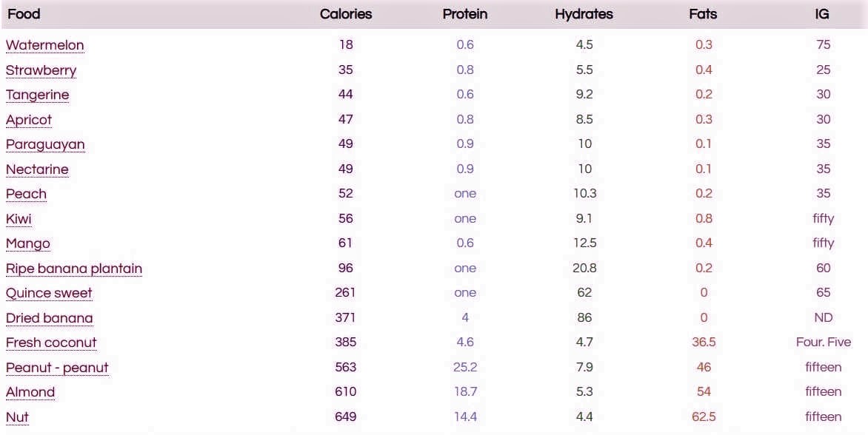This screenshot has width=868, height=435.
Task: Click the Protein column header
Action: tap(465, 14)
